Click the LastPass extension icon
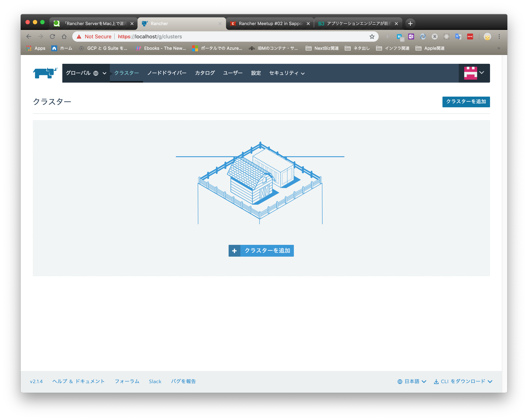Viewport: 528px width, 420px height. point(470,37)
